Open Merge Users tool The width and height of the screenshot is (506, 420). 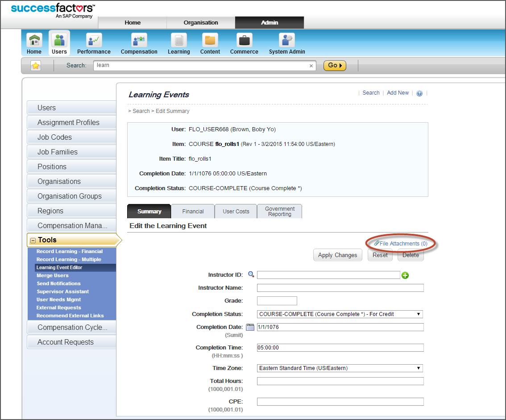click(52, 276)
